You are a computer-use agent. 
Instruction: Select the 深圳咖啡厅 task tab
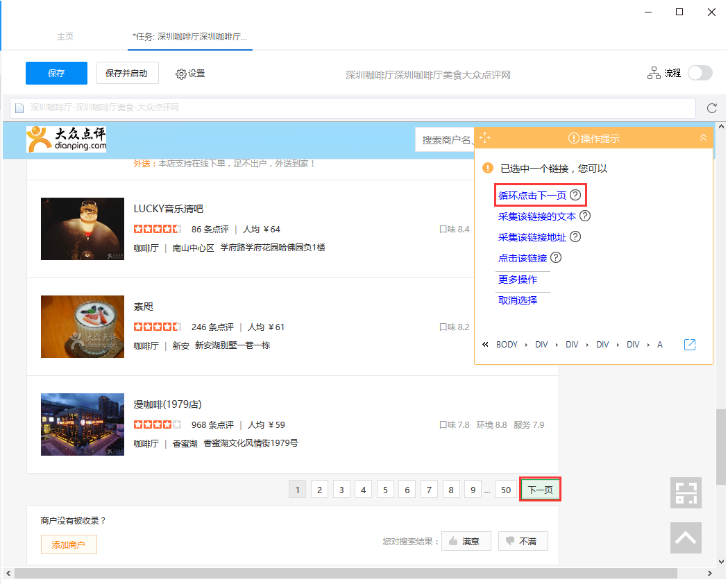(x=190, y=37)
